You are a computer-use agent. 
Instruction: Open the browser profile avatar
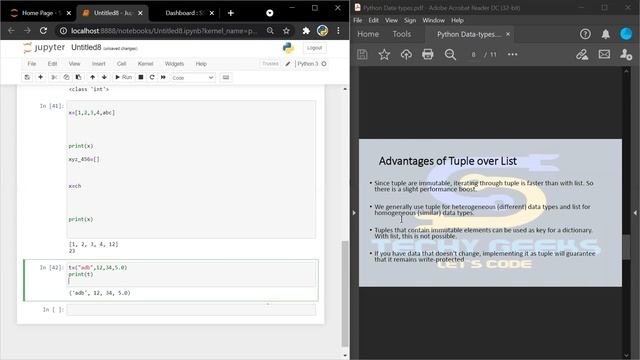coord(322,31)
